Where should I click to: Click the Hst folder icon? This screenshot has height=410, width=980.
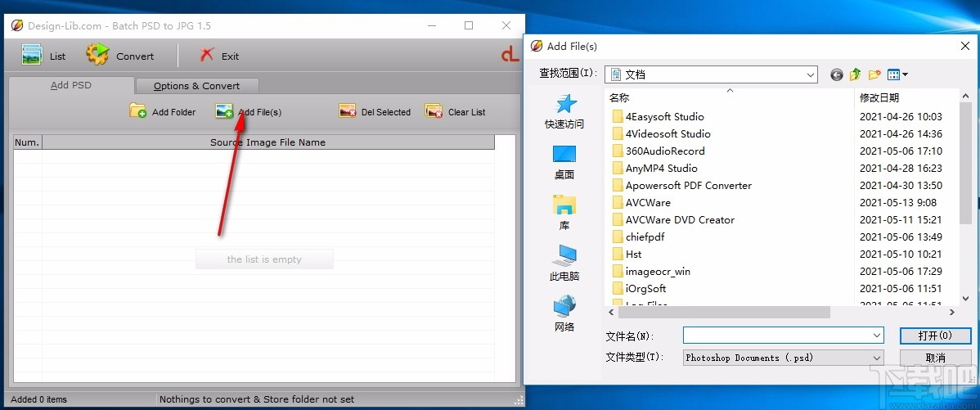coord(618,255)
